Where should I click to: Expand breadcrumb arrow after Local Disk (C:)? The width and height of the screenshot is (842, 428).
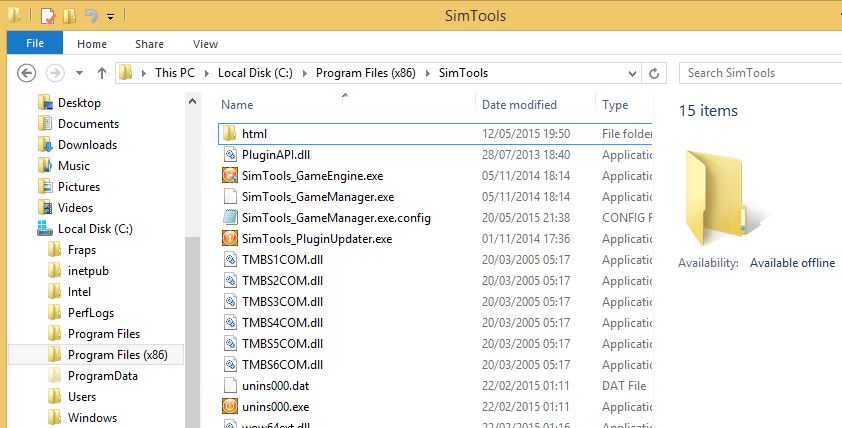[304, 74]
